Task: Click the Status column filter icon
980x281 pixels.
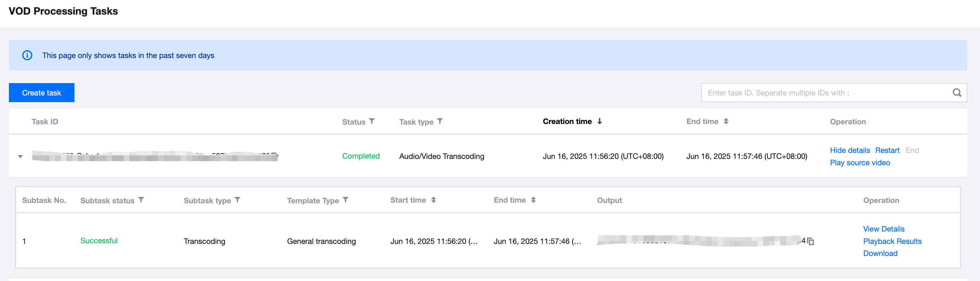Action: (x=372, y=121)
